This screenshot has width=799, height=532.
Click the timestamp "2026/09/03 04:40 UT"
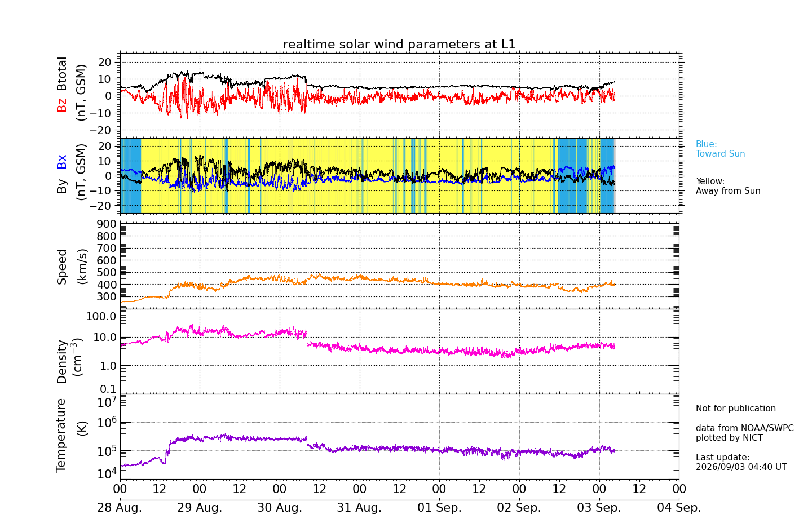tap(741, 467)
